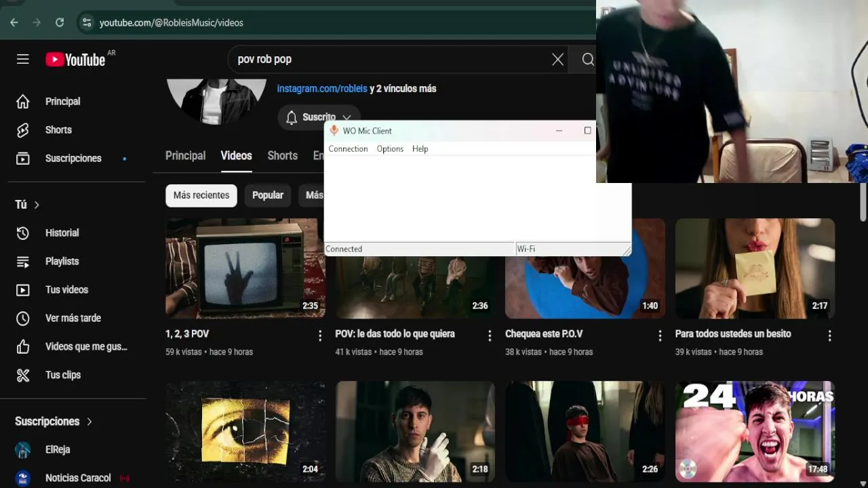Open the TV peace-sign thumbnail 2:35
This screenshot has height=488, width=868.
coord(245,268)
